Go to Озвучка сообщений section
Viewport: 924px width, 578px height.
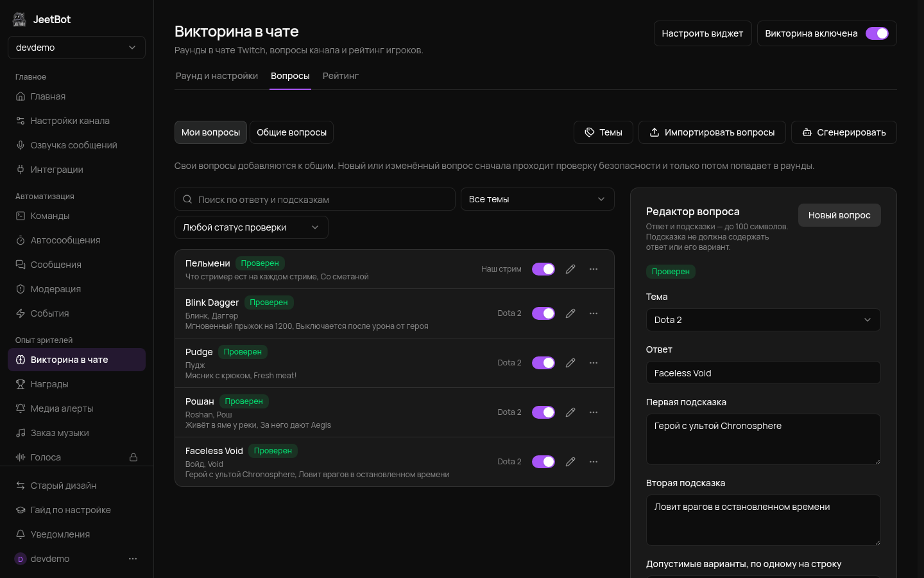click(76, 145)
